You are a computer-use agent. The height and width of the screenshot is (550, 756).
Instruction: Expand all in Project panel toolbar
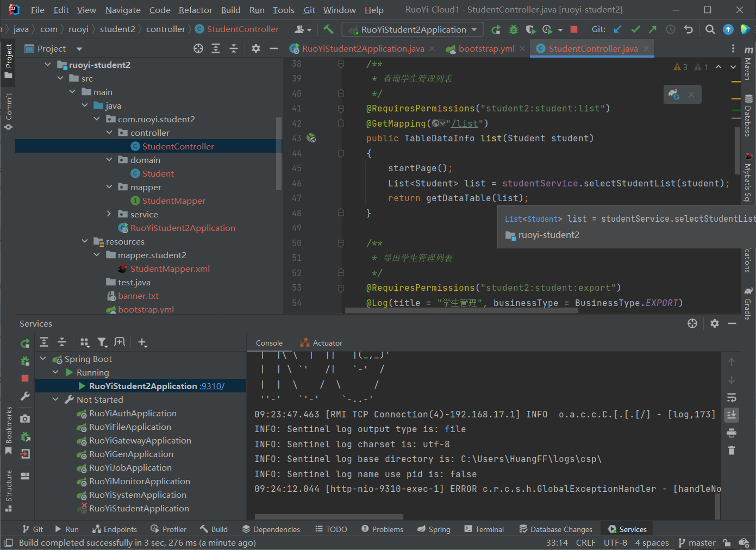(x=216, y=49)
